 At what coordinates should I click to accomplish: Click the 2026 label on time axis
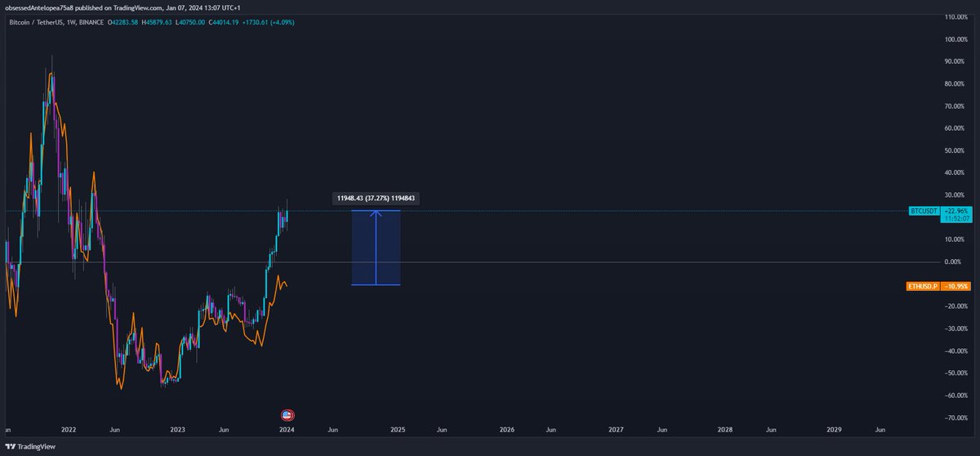506,429
